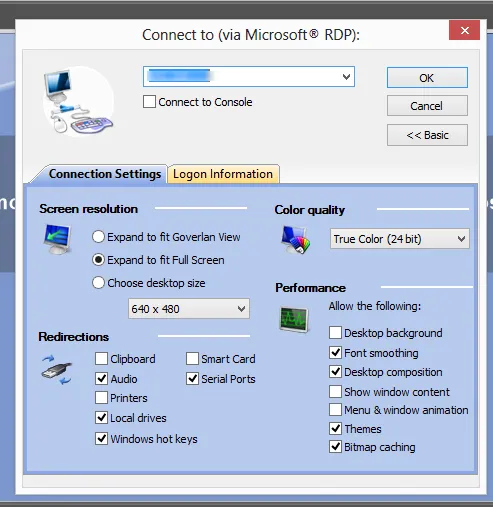Open the computer name dropdown arrow
Viewport: 493px width, 507px height.
pos(346,77)
